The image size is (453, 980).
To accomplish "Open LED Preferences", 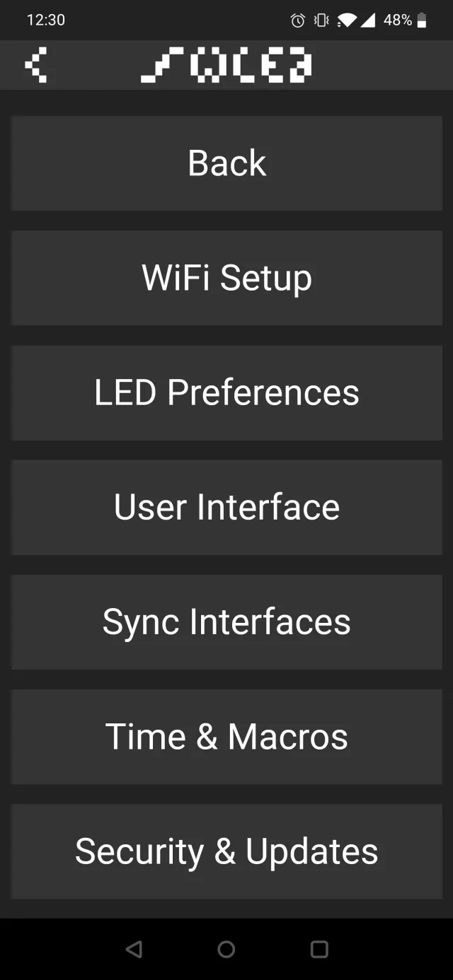I will point(226,392).
